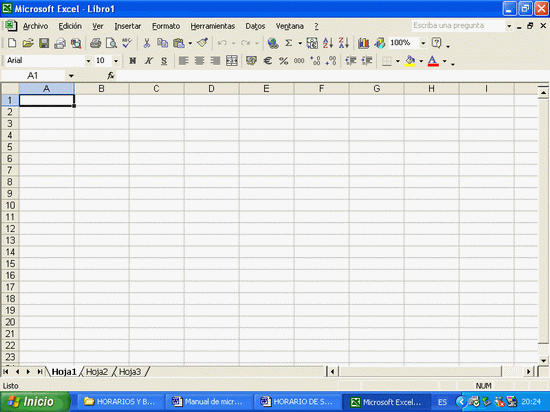Open HORARIOS Y B... taskbar button
This screenshot has width=550, height=412.
click(121, 402)
